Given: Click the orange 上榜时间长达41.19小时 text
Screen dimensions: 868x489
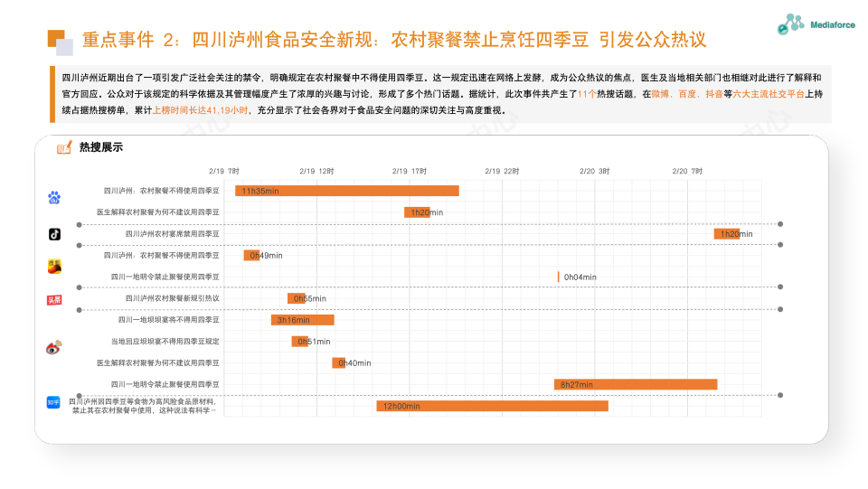Looking at the screenshot, I should tap(200, 110).
